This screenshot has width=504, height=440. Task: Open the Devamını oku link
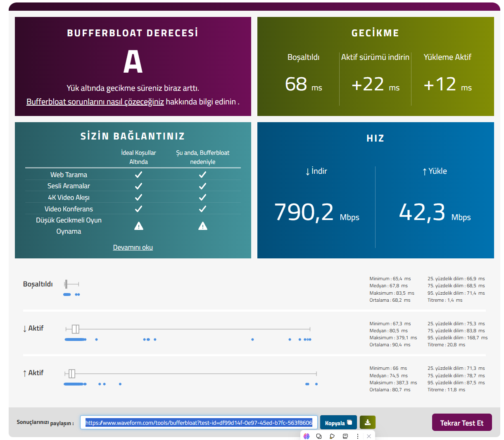[133, 247]
